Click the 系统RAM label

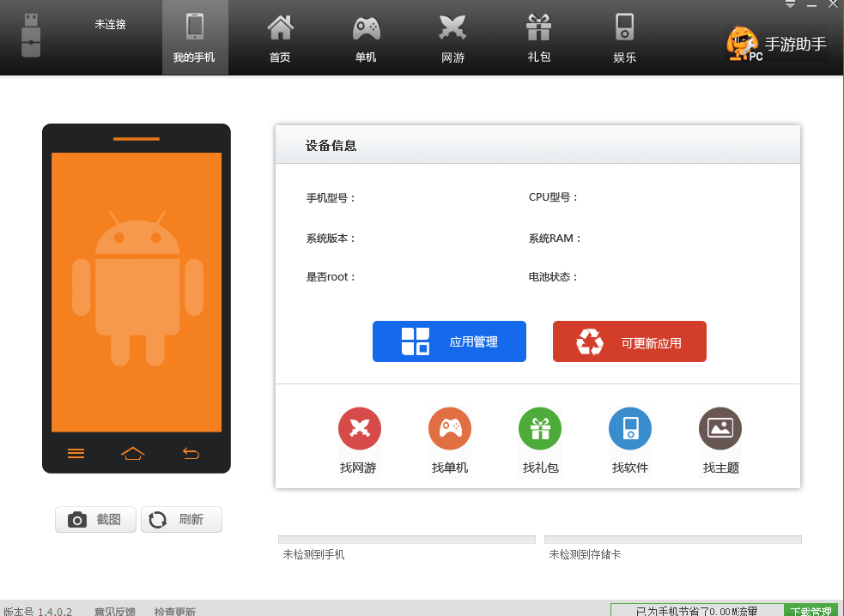click(555, 239)
